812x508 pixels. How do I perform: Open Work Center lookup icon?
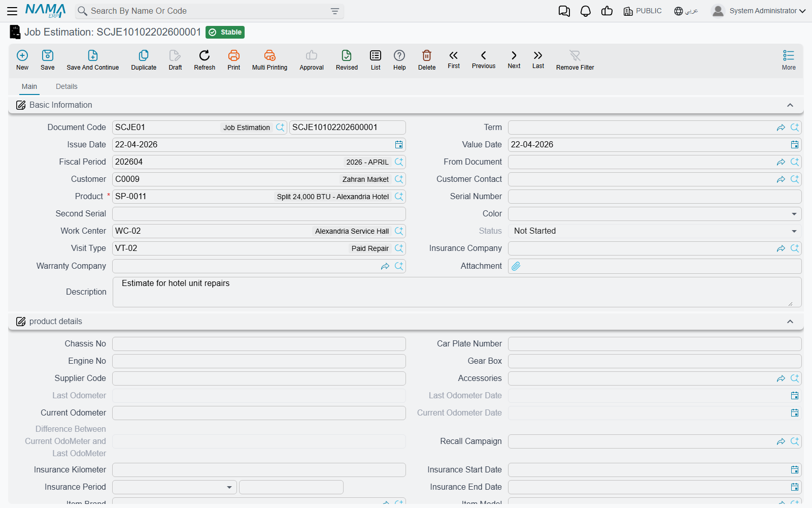point(399,231)
